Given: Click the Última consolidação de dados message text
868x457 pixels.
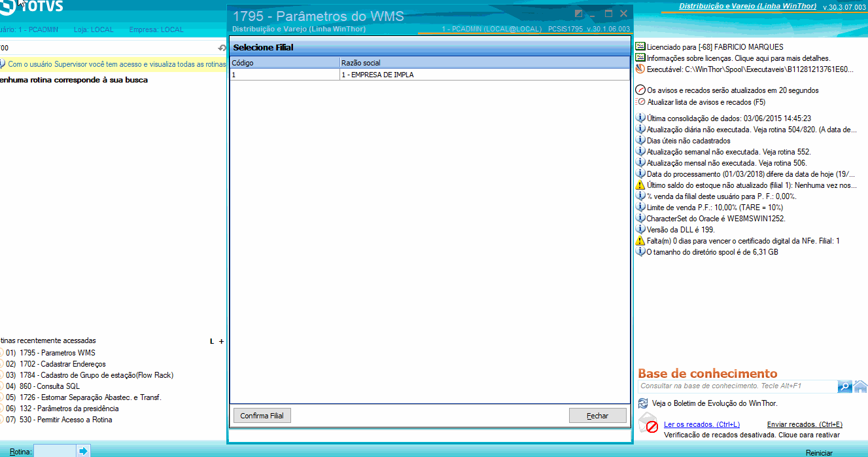Looking at the screenshot, I should click(729, 119).
